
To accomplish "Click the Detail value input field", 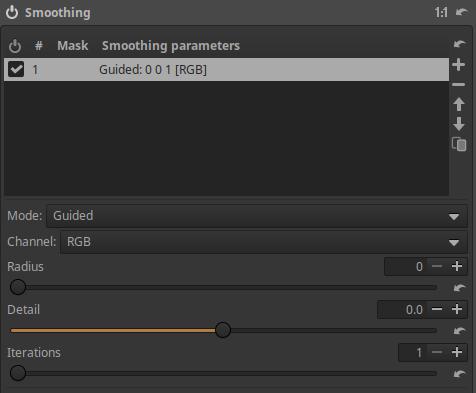I will (402, 310).
